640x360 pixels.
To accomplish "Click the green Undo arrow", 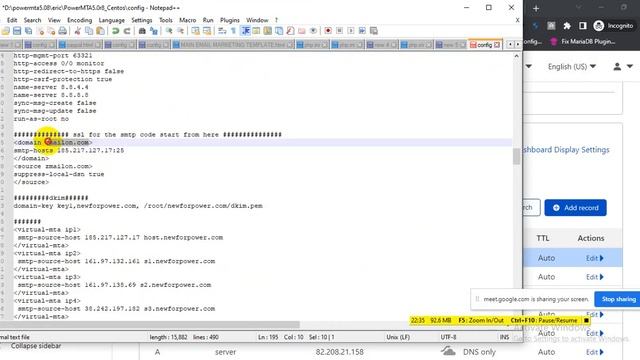I will point(116,31).
